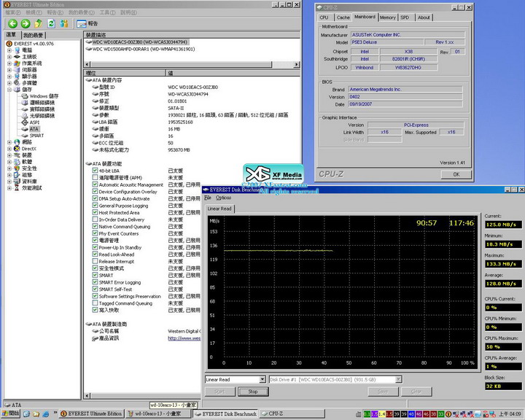Toggle the SMART Self-Test checkbox
The height and width of the screenshot is (420, 525).
point(95,289)
